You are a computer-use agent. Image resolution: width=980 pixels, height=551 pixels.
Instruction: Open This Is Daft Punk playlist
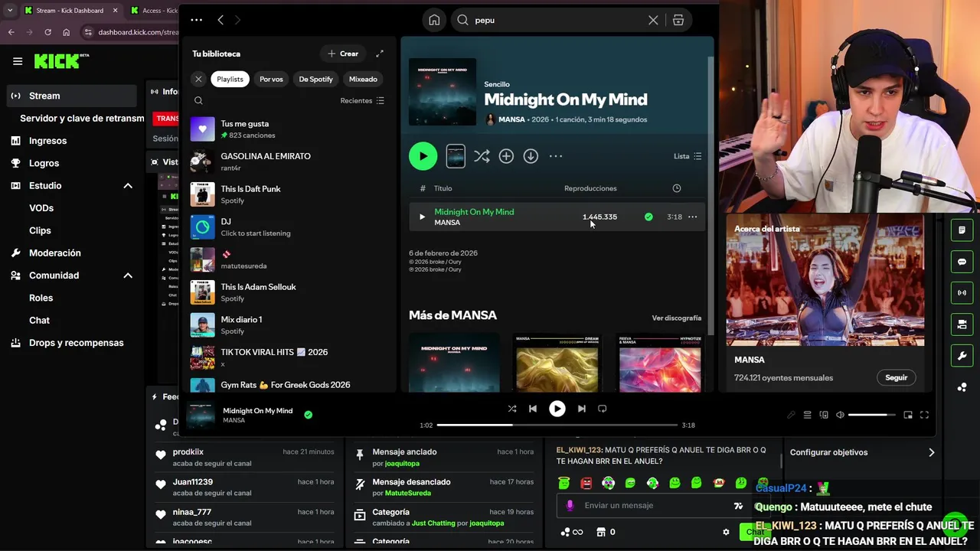point(289,194)
